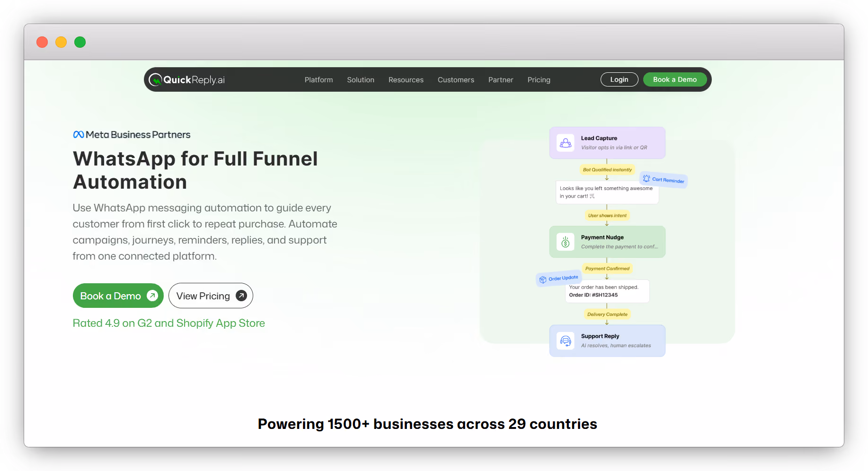Maximize the window with the green button
The image size is (868, 471).
80,42
